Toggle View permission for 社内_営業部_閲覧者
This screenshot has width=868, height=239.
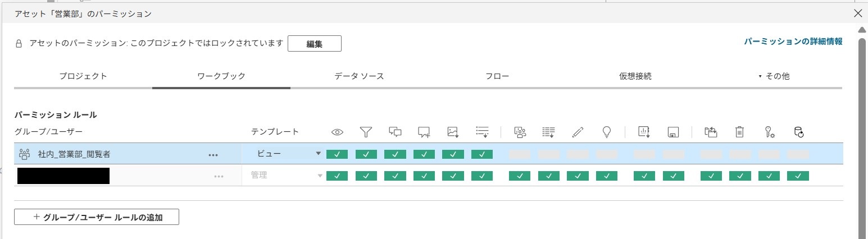[337, 154]
